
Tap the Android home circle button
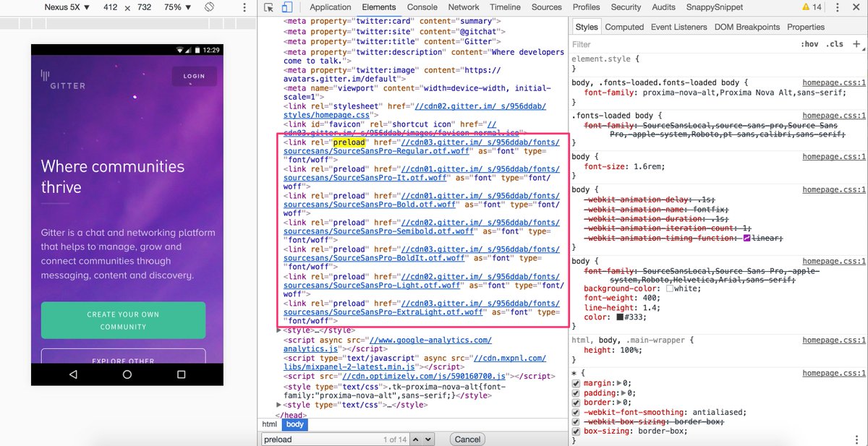[x=127, y=374]
